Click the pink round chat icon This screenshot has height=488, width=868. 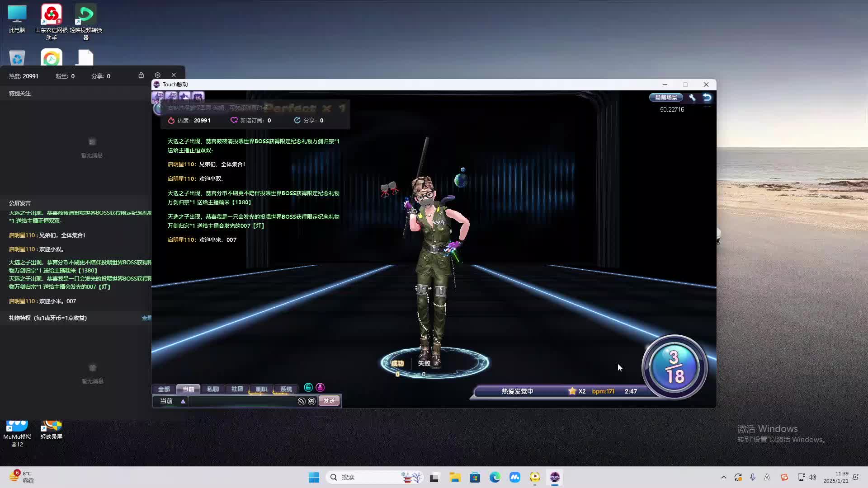(x=320, y=387)
